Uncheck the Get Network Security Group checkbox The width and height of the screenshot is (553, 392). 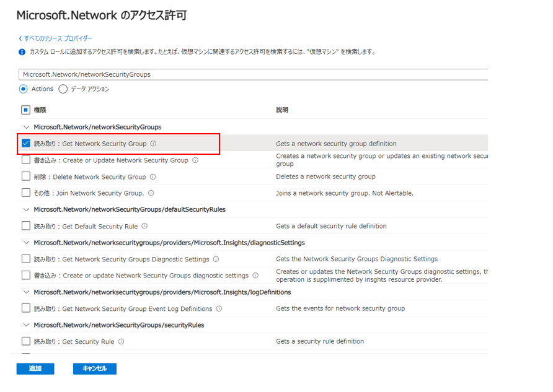click(x=26, y=143)
